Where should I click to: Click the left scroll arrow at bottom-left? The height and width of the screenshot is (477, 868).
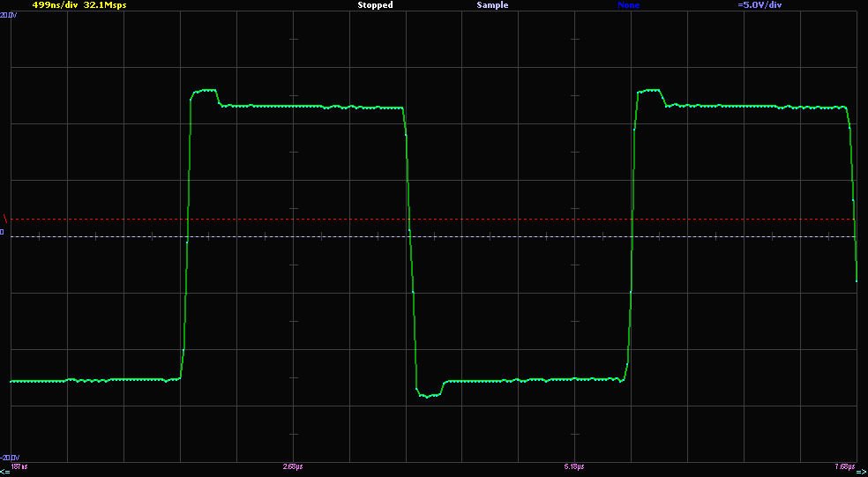click(x=4, y=472)
